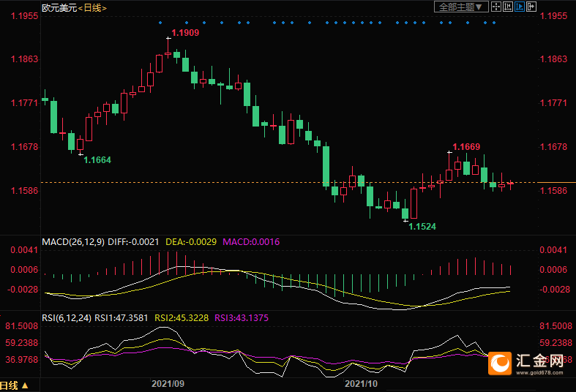The height and width of the screenshot is (392, 576).
Task: Click the 0.0041 left MACD axis label
Action: tap(24, 250)
